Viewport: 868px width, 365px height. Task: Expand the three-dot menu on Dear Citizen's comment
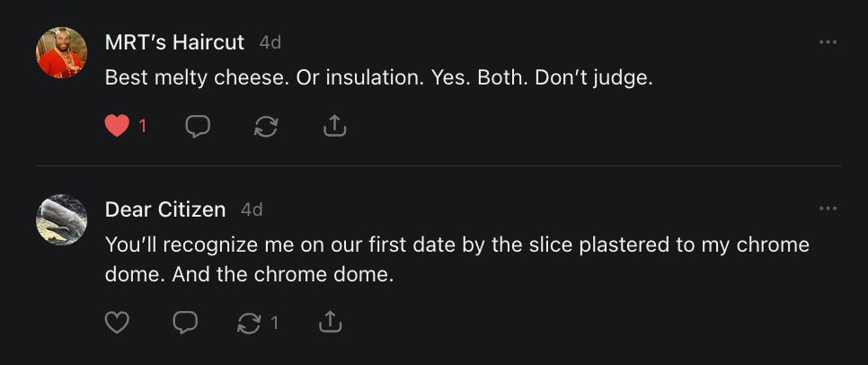click(x=828, y=209)
